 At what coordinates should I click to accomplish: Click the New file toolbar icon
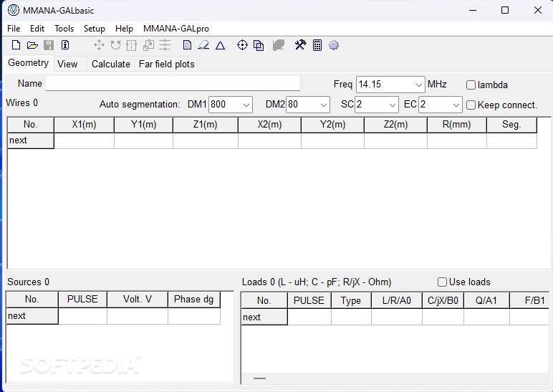(16, 45)
